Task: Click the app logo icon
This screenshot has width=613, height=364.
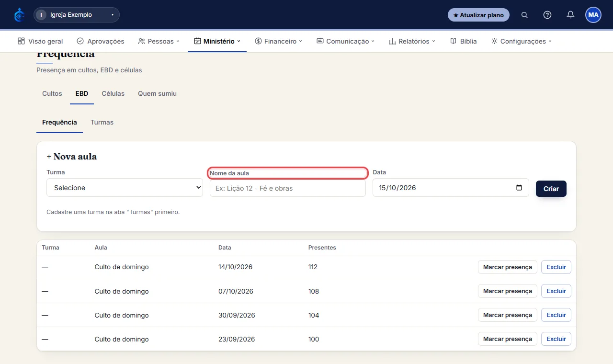Action: pos(19,15)
